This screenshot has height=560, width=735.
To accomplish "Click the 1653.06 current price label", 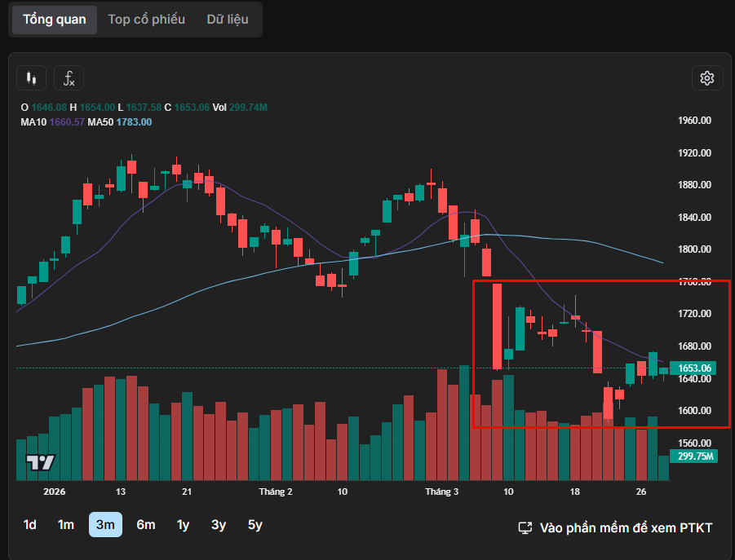I will coord(691,368).
